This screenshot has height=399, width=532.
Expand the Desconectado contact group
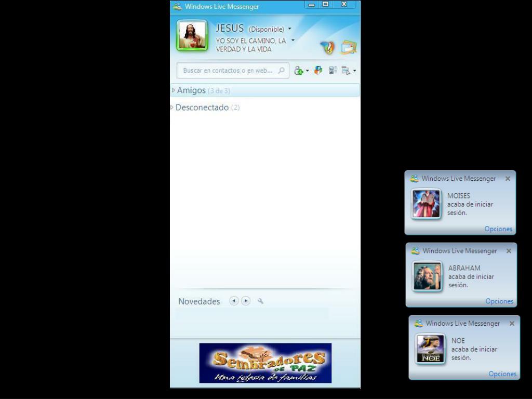click(x=172, y=108)
